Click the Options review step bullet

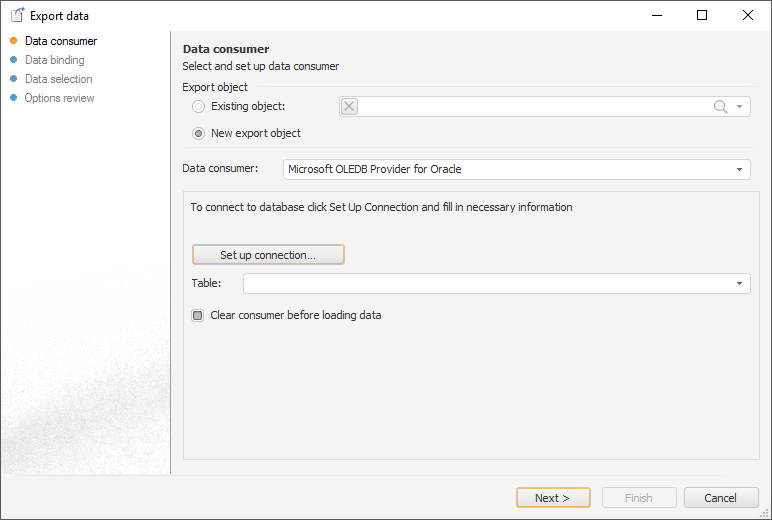coord(14,98)
